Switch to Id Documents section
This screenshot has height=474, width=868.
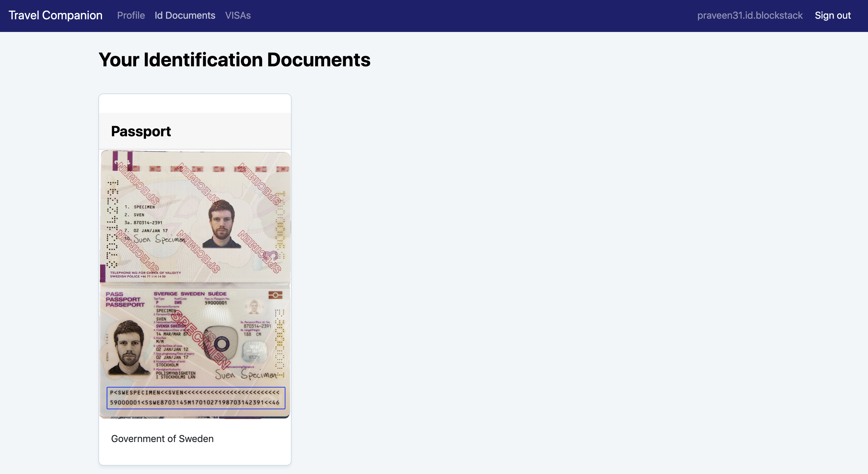pos(185,15)
